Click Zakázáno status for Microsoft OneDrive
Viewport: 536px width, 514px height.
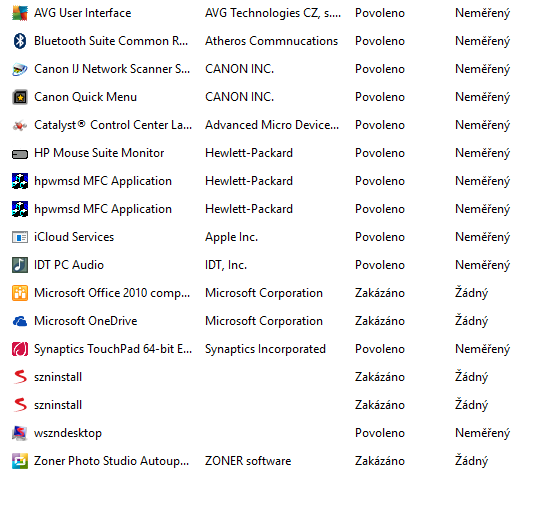(380, 321)
